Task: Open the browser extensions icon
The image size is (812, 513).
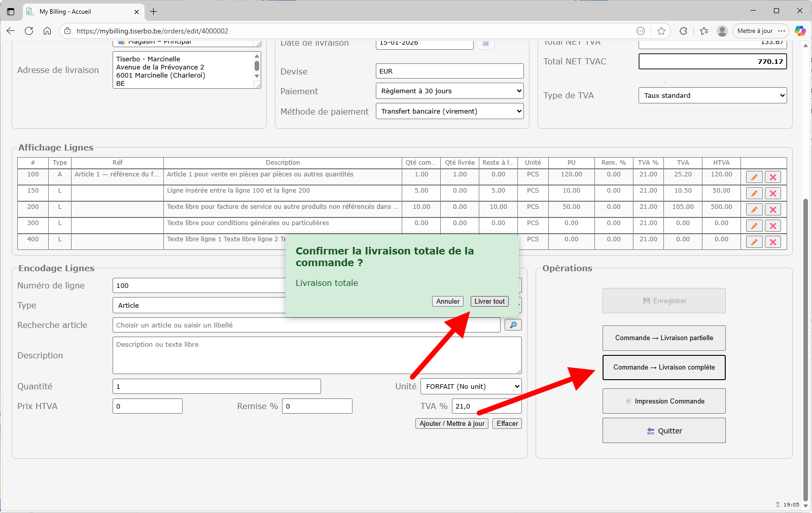Action: pos(683,31)
